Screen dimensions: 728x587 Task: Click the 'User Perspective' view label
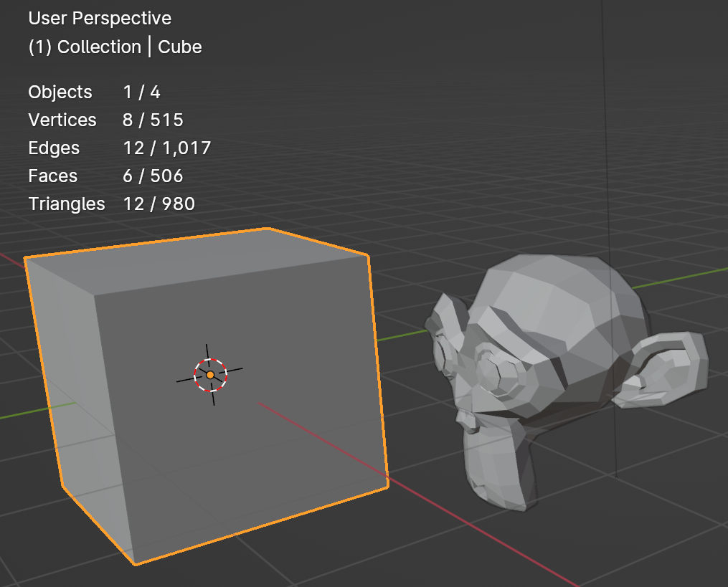[x=100, y=19]
